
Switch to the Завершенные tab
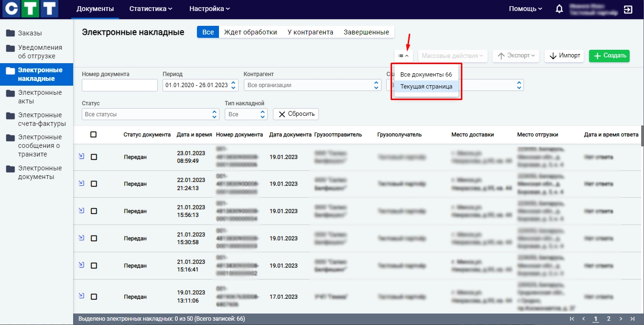366,32
